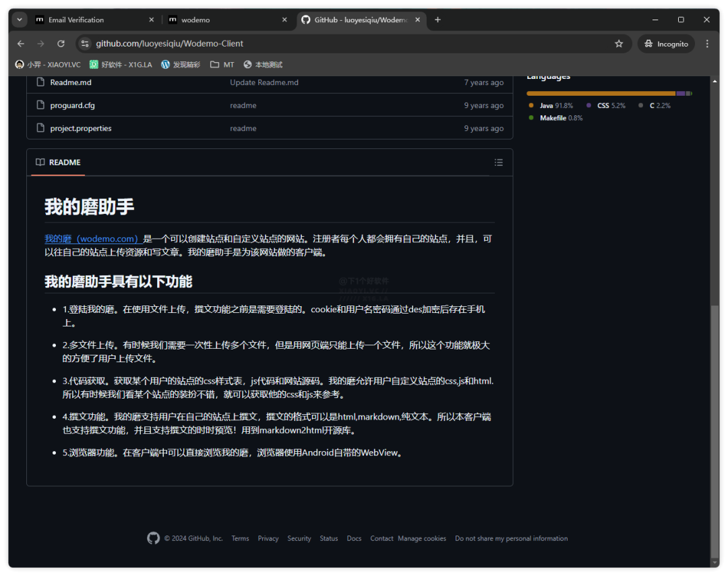Click the back navigation arrow
The width and height of the screenshot is (728, 576).
click(20, 43)
